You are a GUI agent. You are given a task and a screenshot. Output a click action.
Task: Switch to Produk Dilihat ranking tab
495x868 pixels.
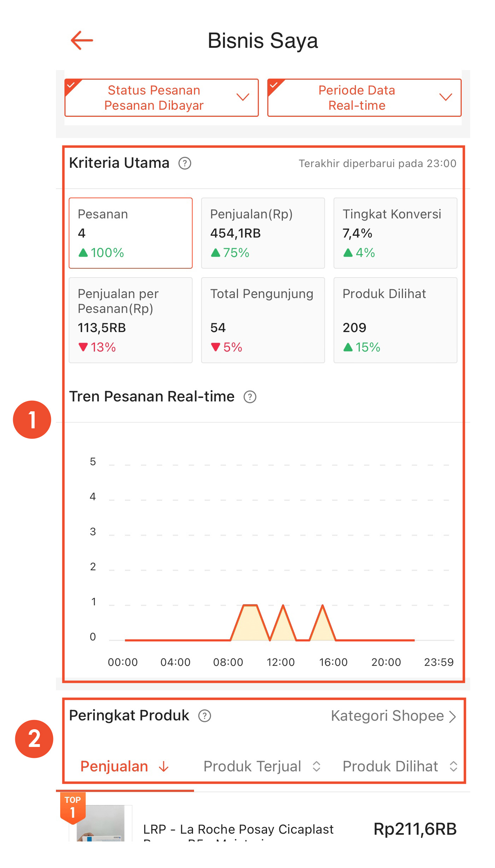click(400, 766)
